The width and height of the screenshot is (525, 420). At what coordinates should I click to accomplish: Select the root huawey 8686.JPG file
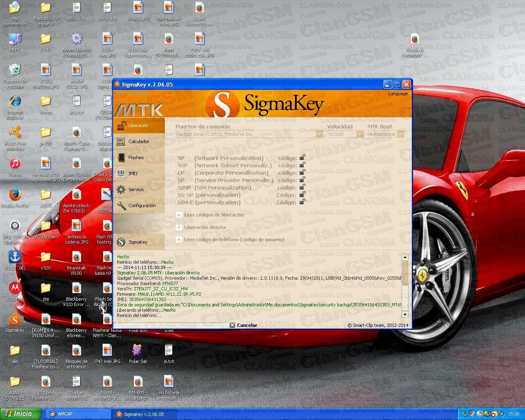click(x=169, y=14)
